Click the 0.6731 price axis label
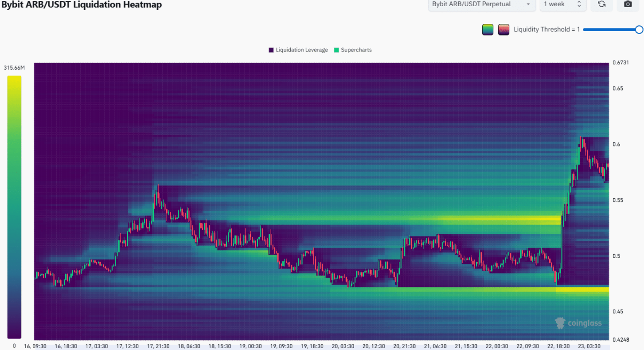Screen dimensions: 644x350 [x=621, y=63]
